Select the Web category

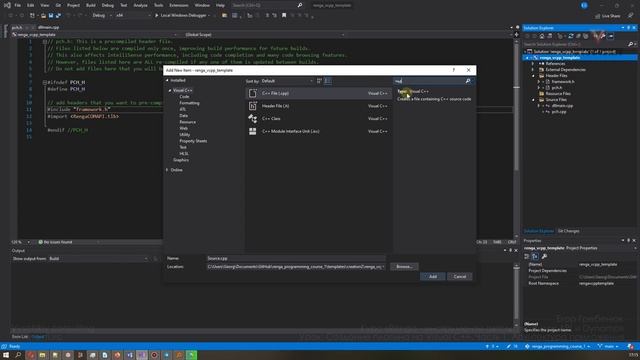tap(183, 128)
